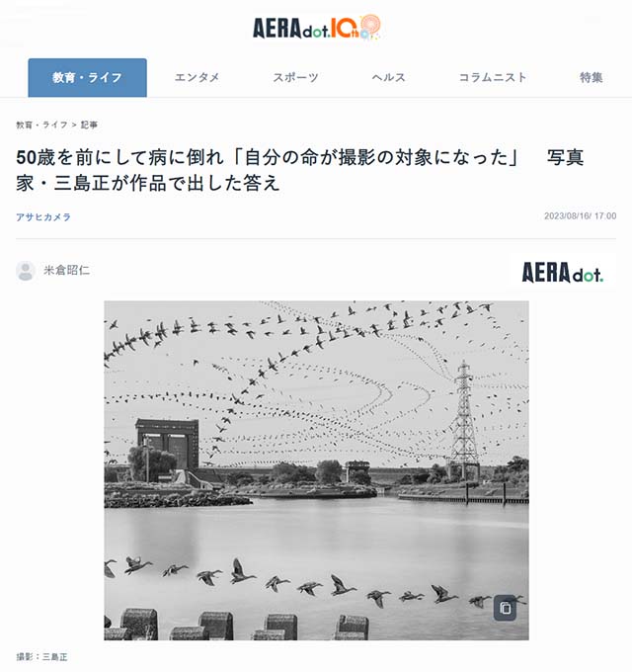Click the author name 米倉昭仁
This screenshot has width=632, height=672.
tap(67, 270)
